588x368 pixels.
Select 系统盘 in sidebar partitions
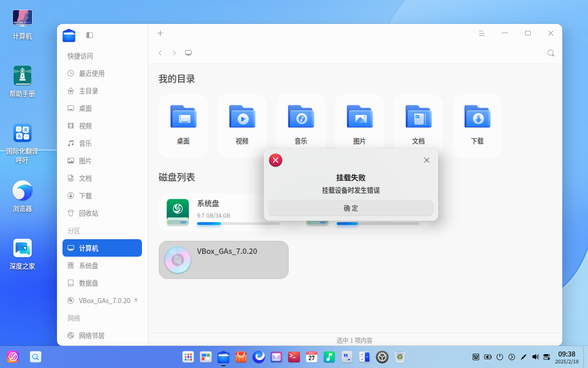coord(102,266)
